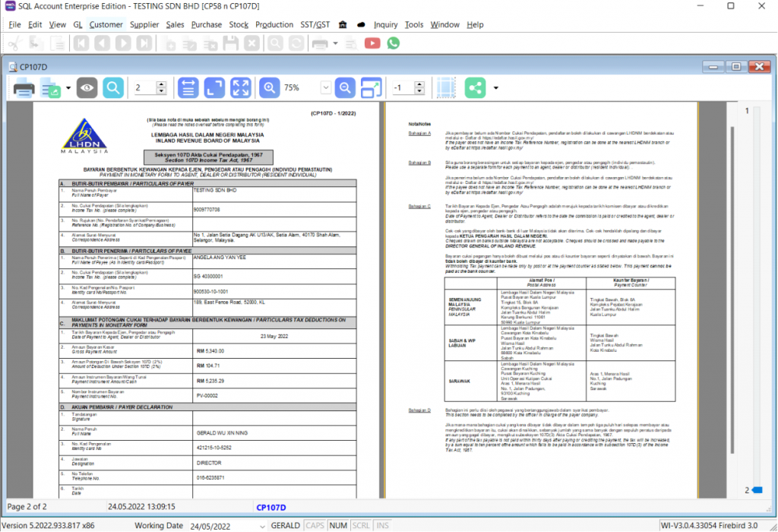Click the Bahagian A note link
Viewport: 778px width, 532px height.
[x=419, y=134]
